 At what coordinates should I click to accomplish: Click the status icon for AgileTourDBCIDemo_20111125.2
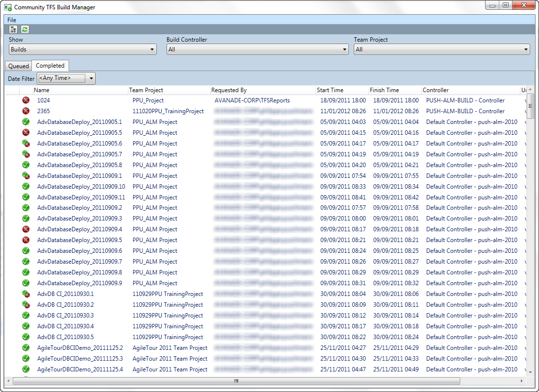pyautogui.click(x=26, y=347)
